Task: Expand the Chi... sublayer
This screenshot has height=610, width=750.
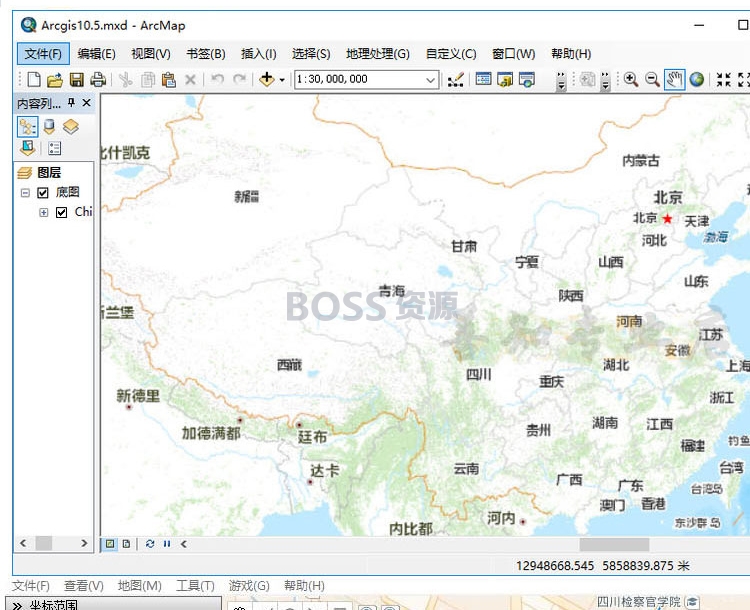Action: click(44, 212)
